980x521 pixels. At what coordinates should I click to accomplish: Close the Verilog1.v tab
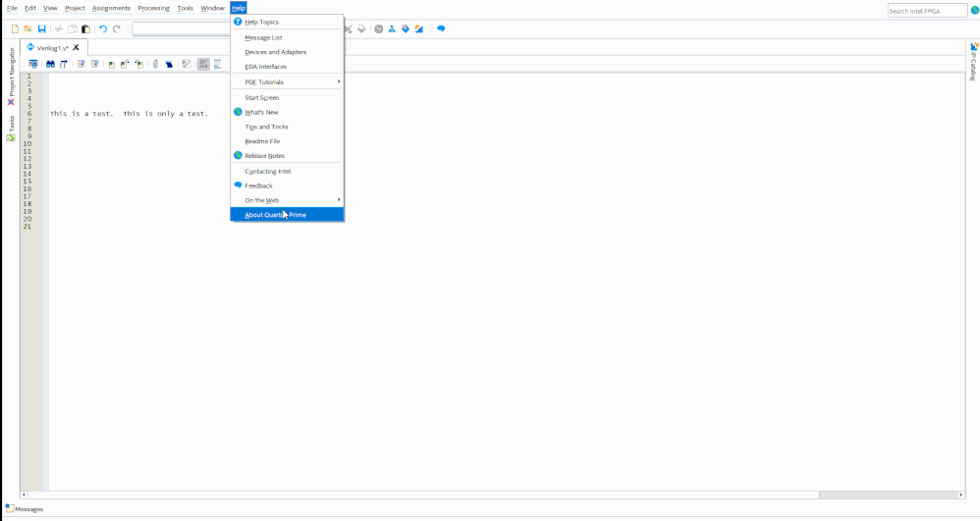(x=77, y=47)
